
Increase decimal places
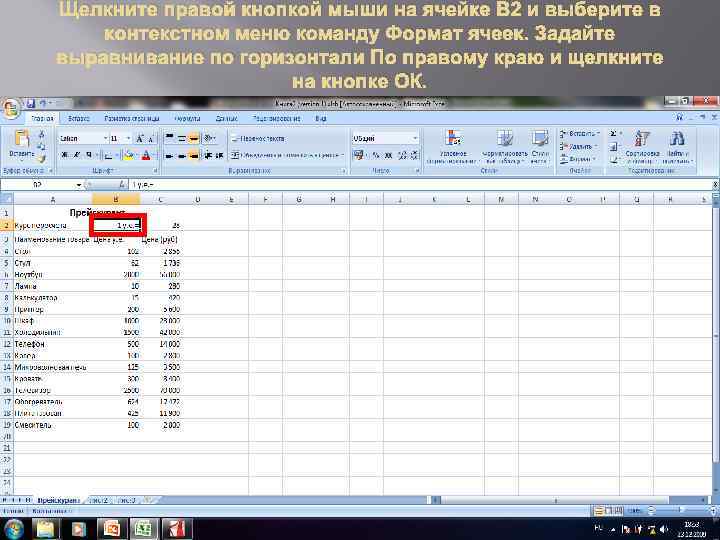[x=403, y=155]
